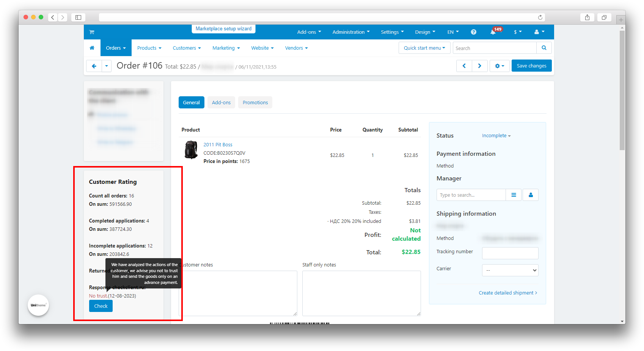Go to the home dashboard icon
The image size is (644, 351).
92,48
